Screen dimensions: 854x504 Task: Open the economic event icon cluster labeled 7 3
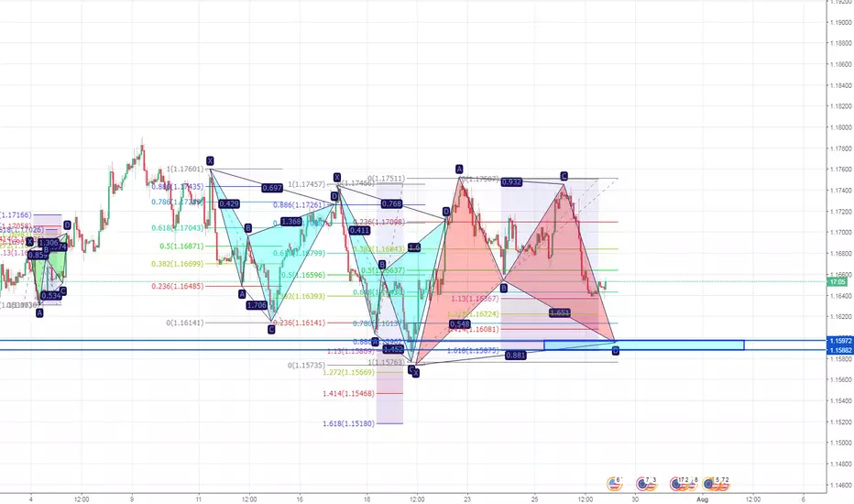(645, 483)
